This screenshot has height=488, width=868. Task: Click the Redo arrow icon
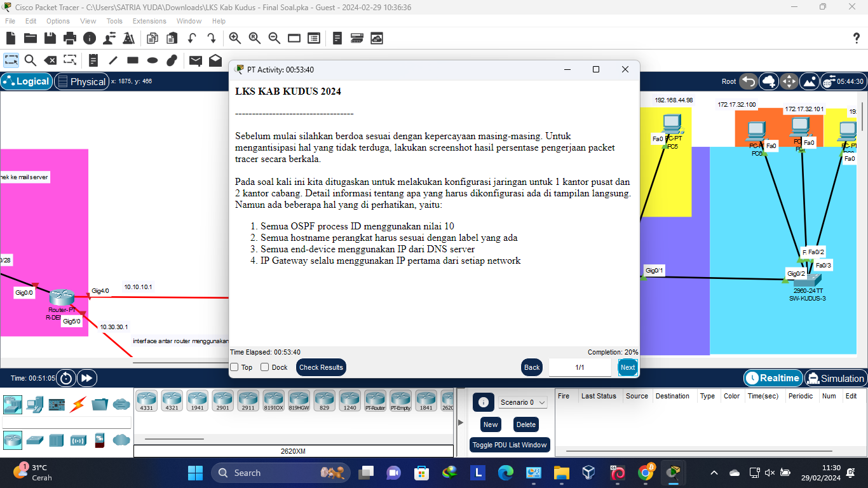point(211,38)
